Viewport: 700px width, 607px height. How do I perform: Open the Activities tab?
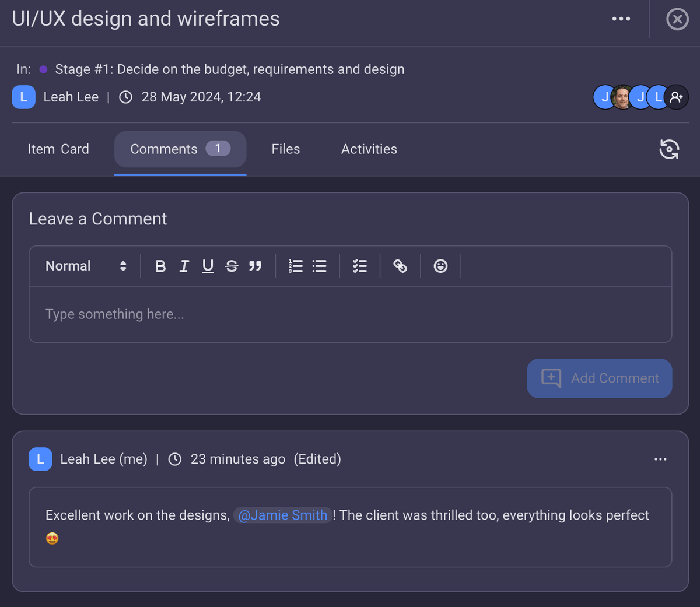click(x=369, y=149)
